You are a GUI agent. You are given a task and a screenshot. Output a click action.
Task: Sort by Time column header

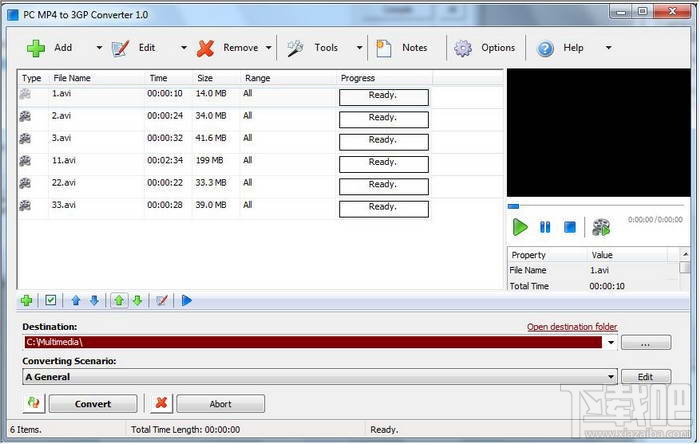click(x=158, y=78)
